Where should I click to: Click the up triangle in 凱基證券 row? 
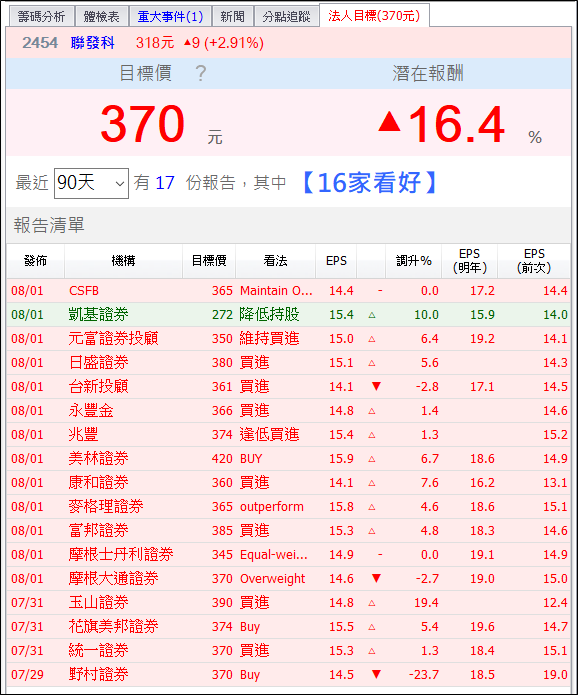[372, 315]
